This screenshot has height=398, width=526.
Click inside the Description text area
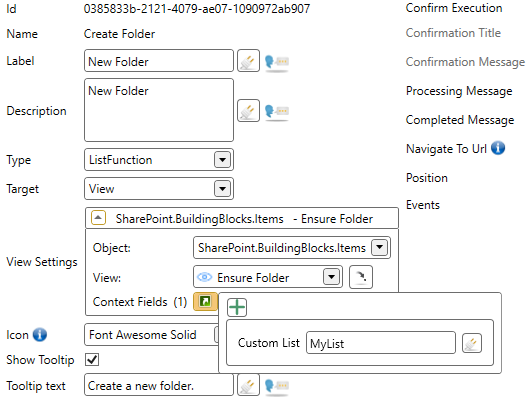click(159, 110)
